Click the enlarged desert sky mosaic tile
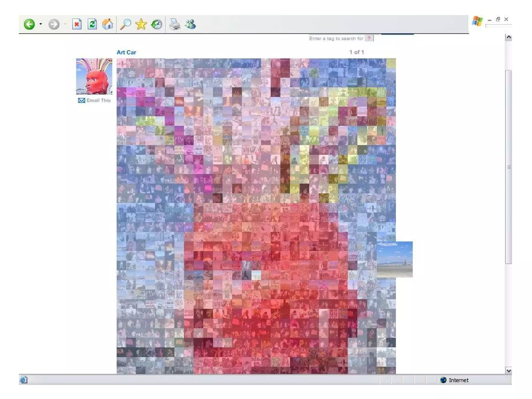The height and width of the screenshot is (399, 532). (395, 259)
